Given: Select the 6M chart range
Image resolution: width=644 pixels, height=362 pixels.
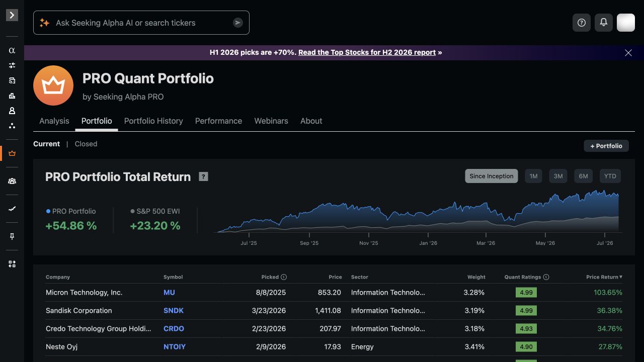Looking at the screenshot, I should (x=583, y=176).
